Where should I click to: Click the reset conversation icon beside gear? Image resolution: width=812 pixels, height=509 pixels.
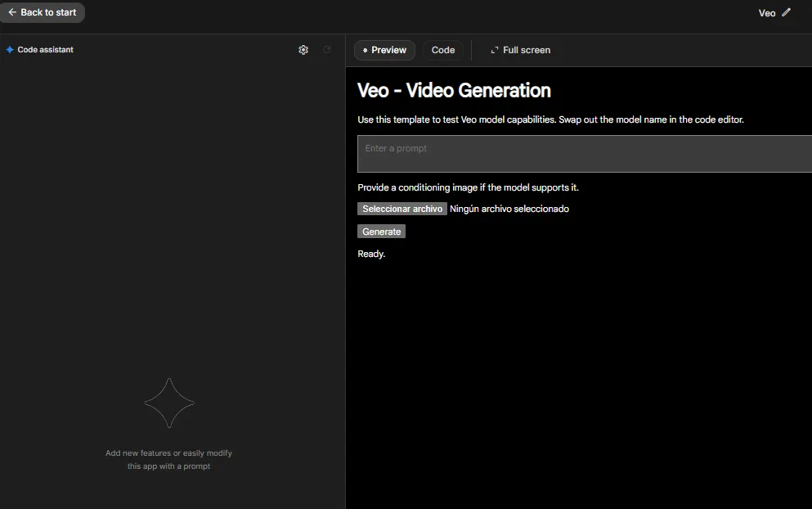tap(327, 50)
